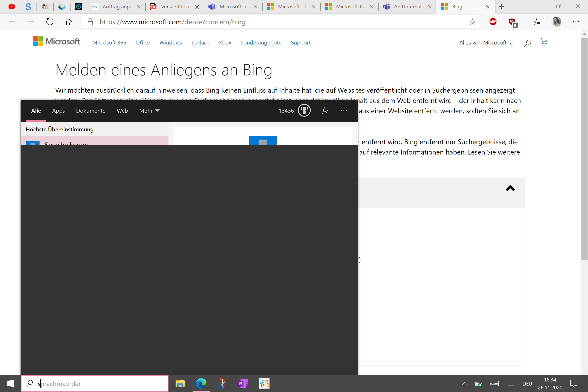
Task: Open the touch keyboard
Action: 494,383
